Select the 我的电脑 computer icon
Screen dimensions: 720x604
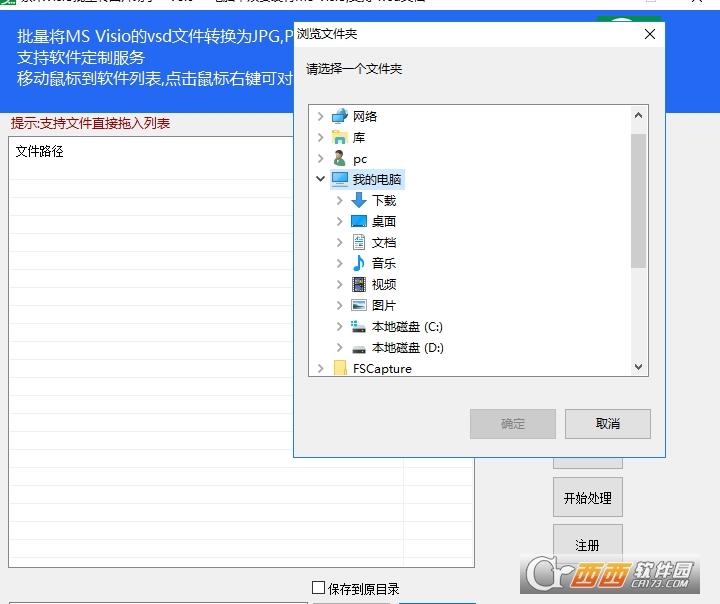pyautogui.click(x=340, y=179)
